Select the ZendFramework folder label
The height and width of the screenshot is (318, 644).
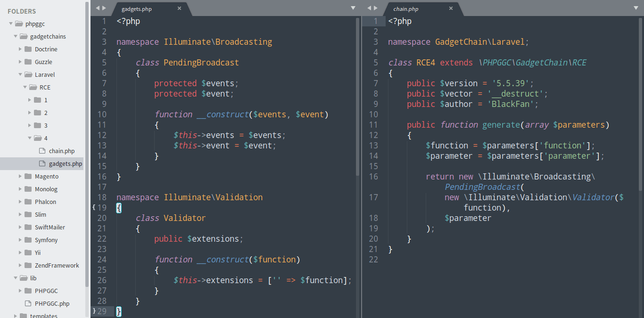coord(57,265)
